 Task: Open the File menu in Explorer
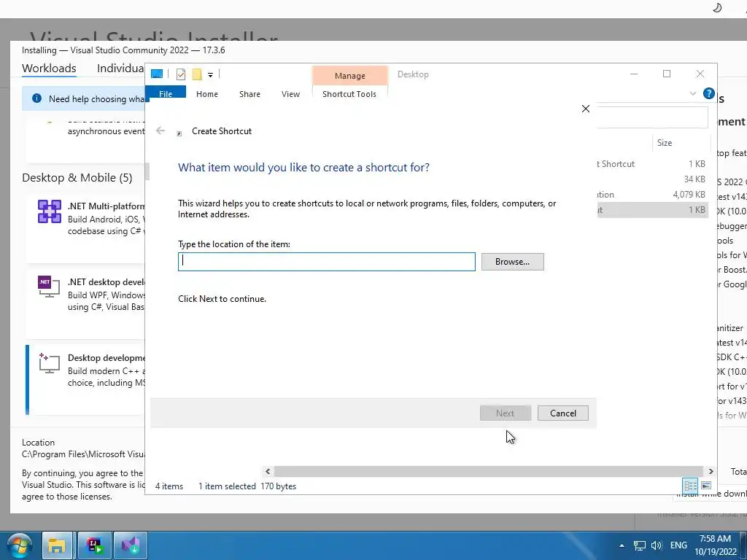pyautogui.click(x=166, y=94)
